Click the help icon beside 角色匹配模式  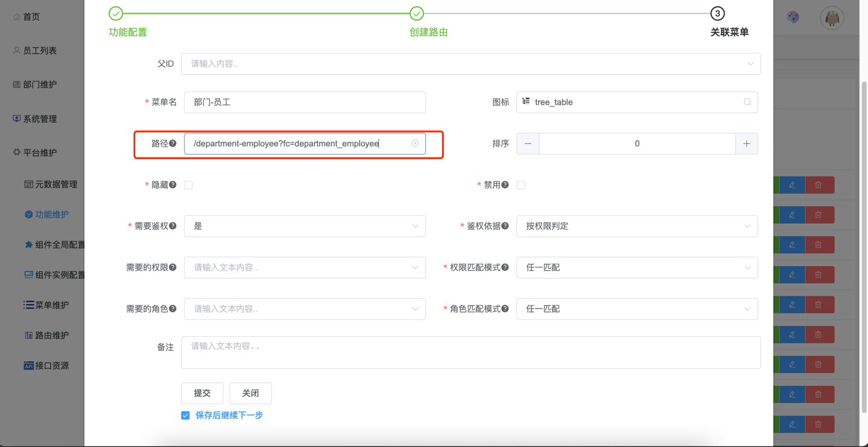pos(505,308)
